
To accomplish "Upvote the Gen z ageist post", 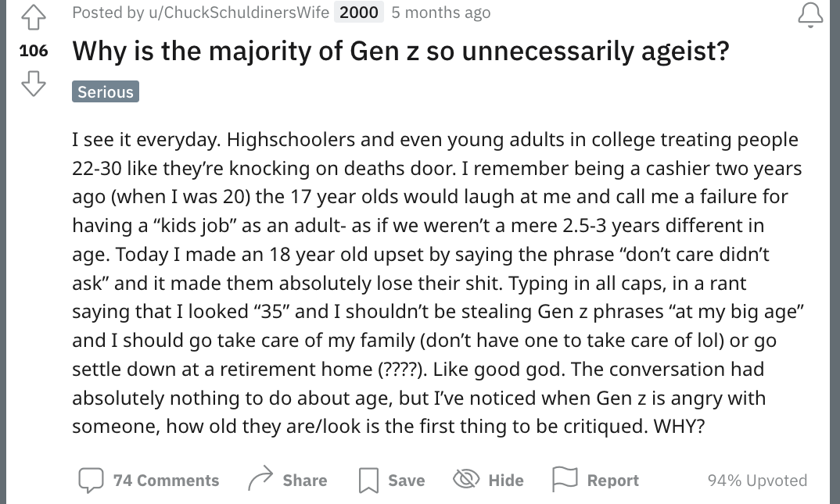I will [33, 17].
